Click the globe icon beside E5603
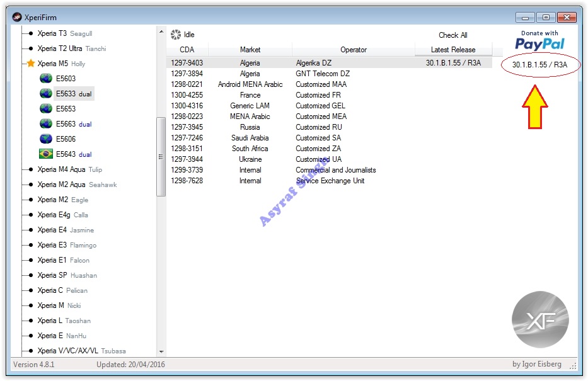 point(46,78)
